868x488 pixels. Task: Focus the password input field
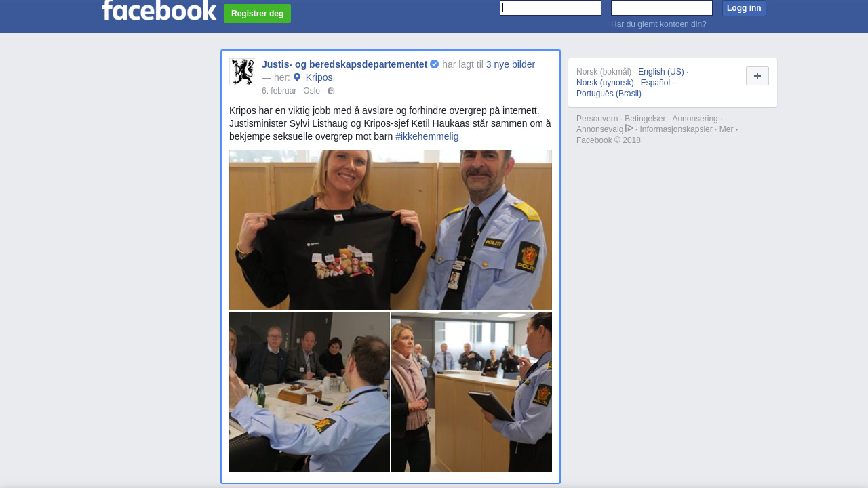[x=662, y=7]
